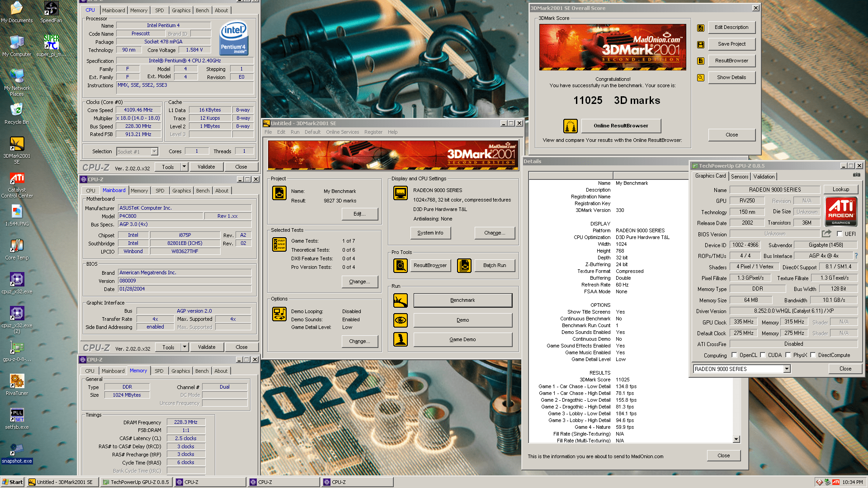Open the Catalyst Control Center desktop icon

point(17,184)
